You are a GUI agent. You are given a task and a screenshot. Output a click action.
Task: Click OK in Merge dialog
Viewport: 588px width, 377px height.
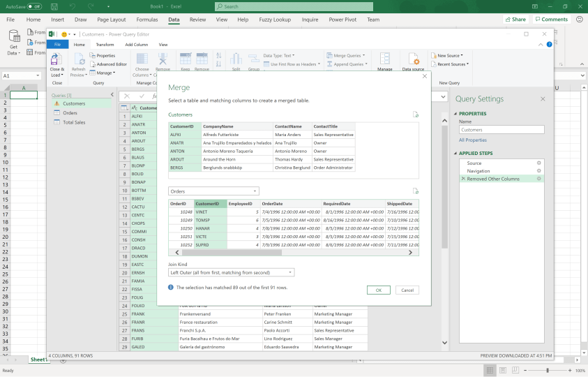point(378,290)
